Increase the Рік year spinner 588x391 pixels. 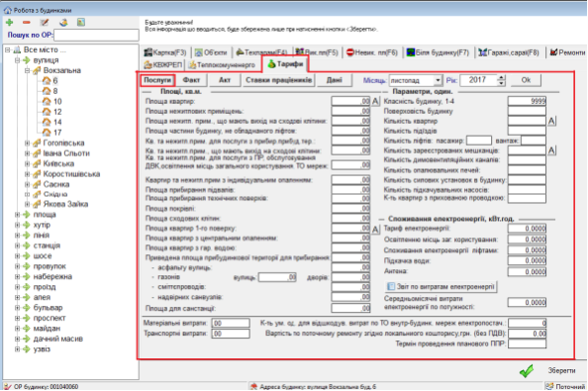click(x=501, y=77)
